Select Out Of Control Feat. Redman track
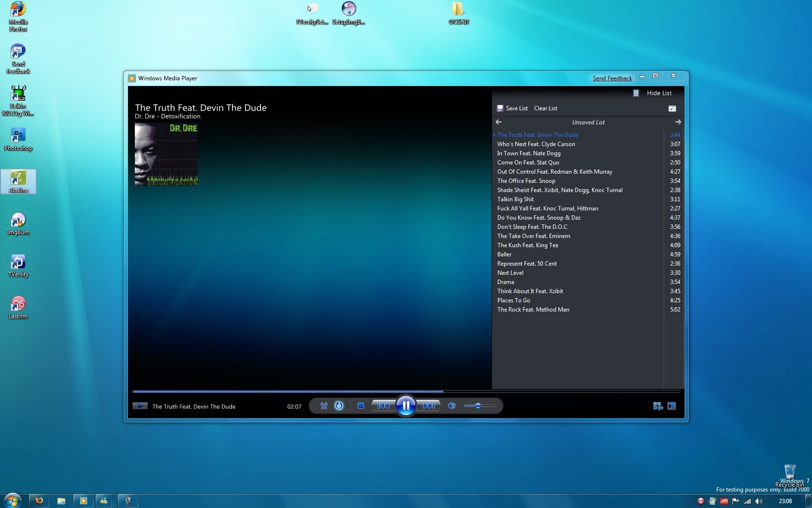Viewport: 812px width, 508px height. [x=588, y=172]
